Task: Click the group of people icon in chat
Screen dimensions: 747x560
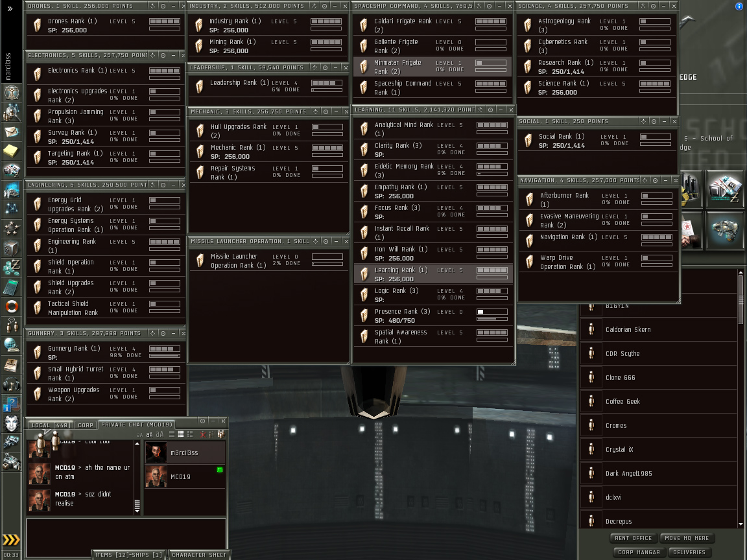Action: click(x=221, y=434)
